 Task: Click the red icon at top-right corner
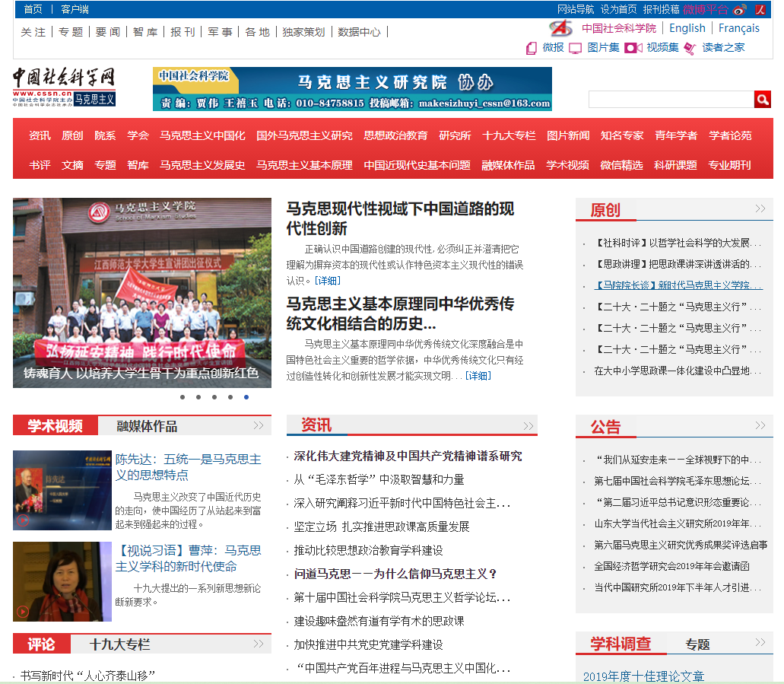coord(760,9)
